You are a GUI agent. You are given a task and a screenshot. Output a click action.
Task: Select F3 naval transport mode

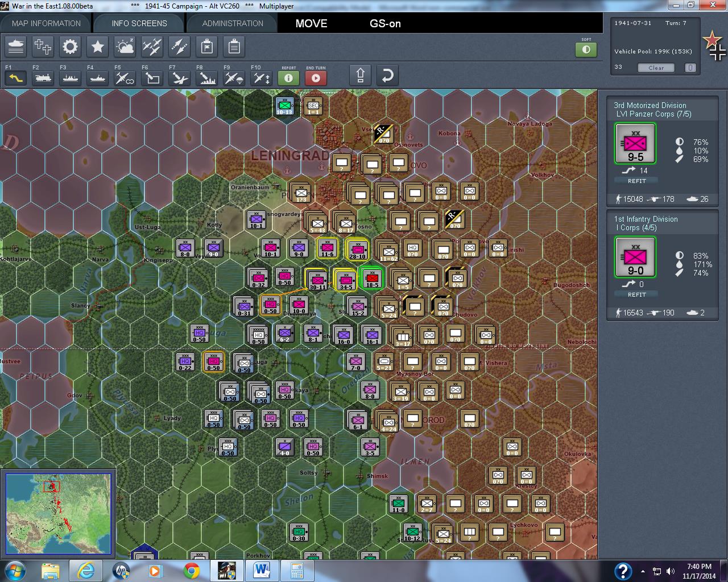pos(71,78)
